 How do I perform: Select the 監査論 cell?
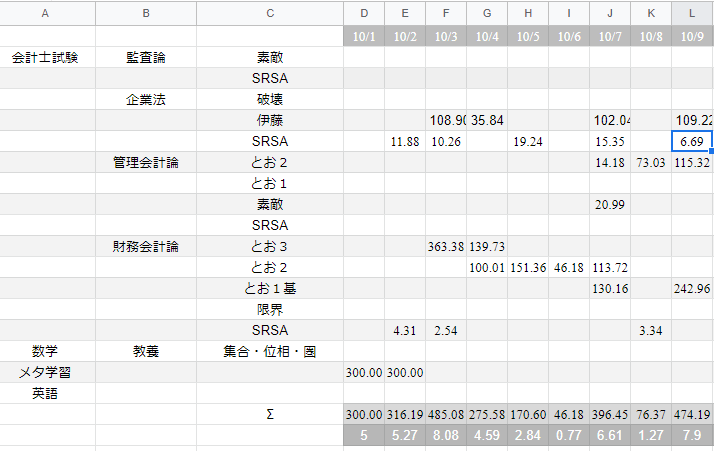[146, 57]
